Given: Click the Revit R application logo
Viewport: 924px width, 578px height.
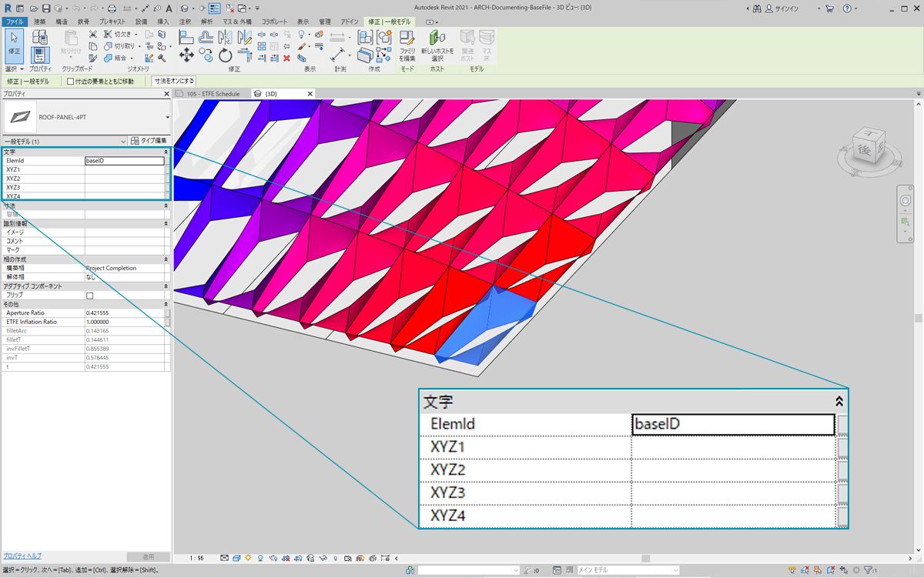Looking at the screenshot, I should tap(8, 8).
